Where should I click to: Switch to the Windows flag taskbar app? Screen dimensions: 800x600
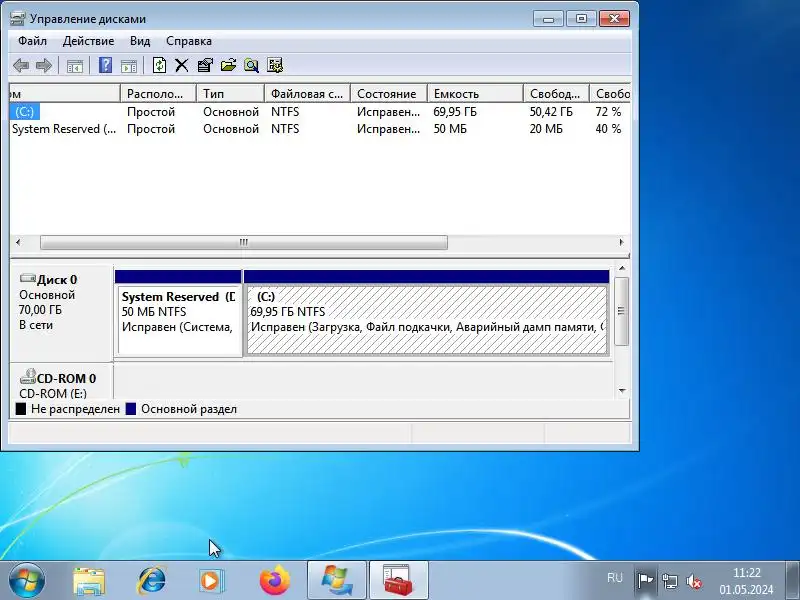pyautogui.click(x=337, y=581)
